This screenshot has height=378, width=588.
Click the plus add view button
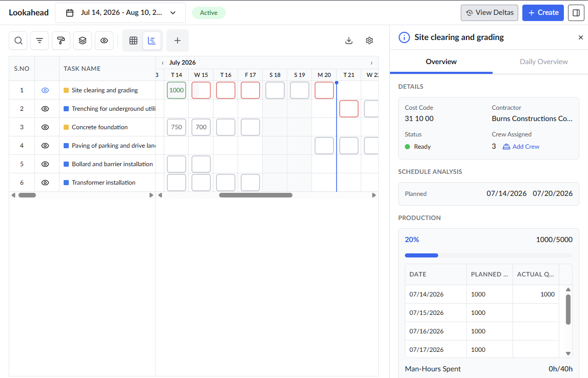pos(178,41)
